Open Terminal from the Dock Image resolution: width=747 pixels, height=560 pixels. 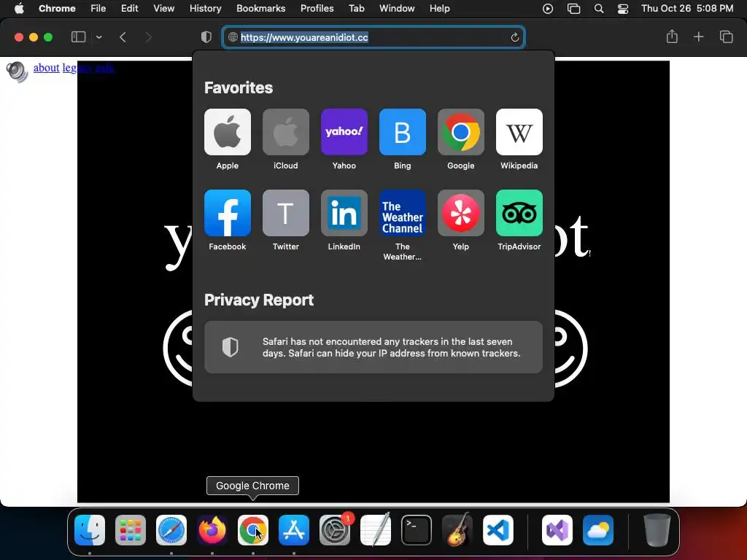(417, 530)
